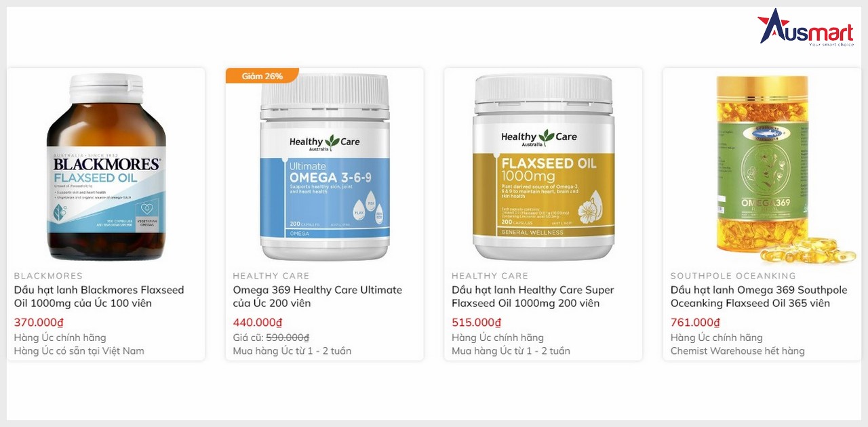868x427 pixels.
Task: Click the Chemist Warehouse hết hàng text
Action: pos(738,351)
